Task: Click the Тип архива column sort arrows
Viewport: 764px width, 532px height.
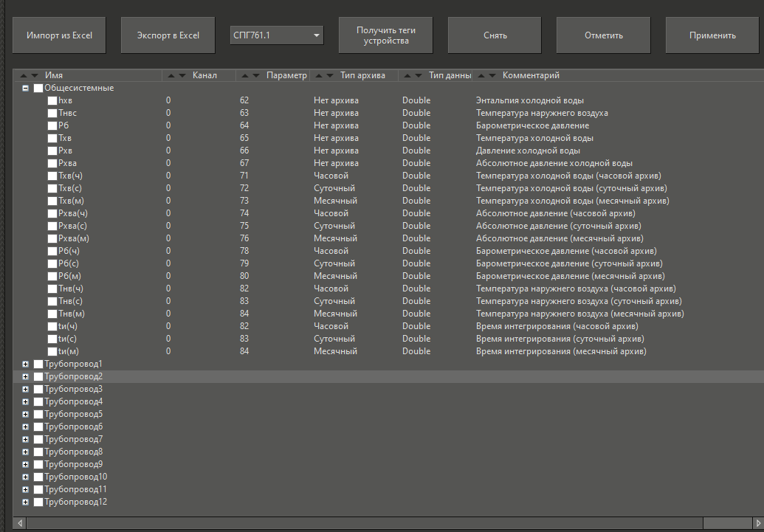Action: [x=325, y=75]
